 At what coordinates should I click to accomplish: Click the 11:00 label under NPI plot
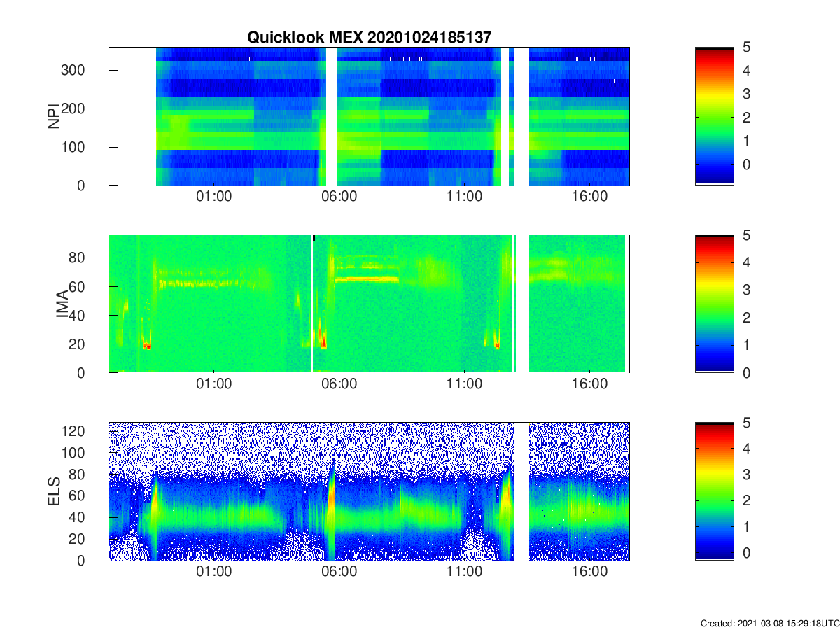(464, 197)
